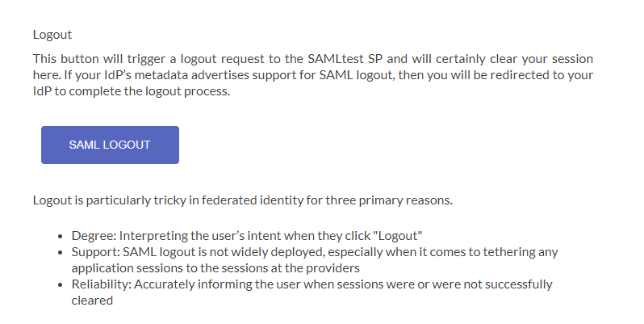Click the Logout heading text
The height and width of the screenshot is (324, 644).
[x=52, y=35]
